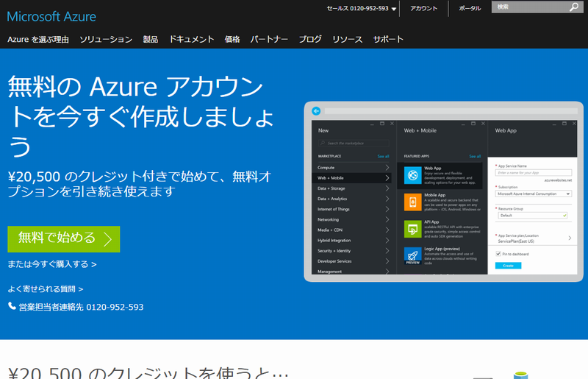This screenshot has width=588, height=379.
Task: Click the Create button in Web App blade
Action: click(508, 266)
